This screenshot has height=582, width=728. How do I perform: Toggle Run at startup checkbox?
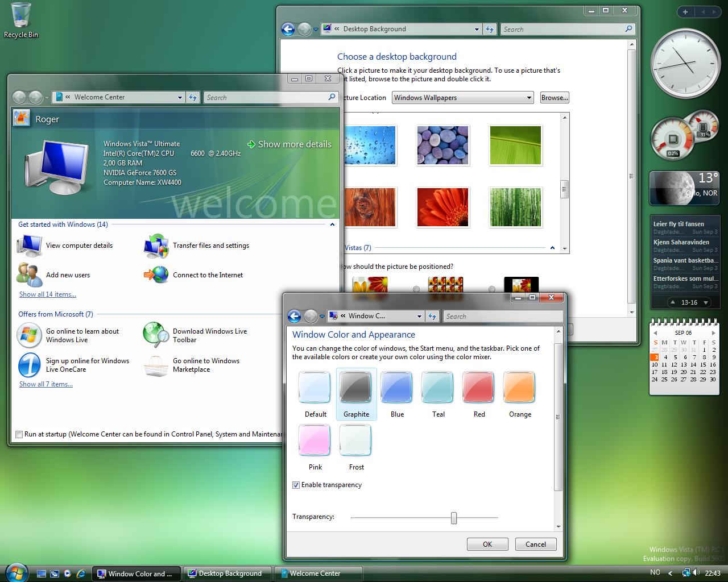19,434
